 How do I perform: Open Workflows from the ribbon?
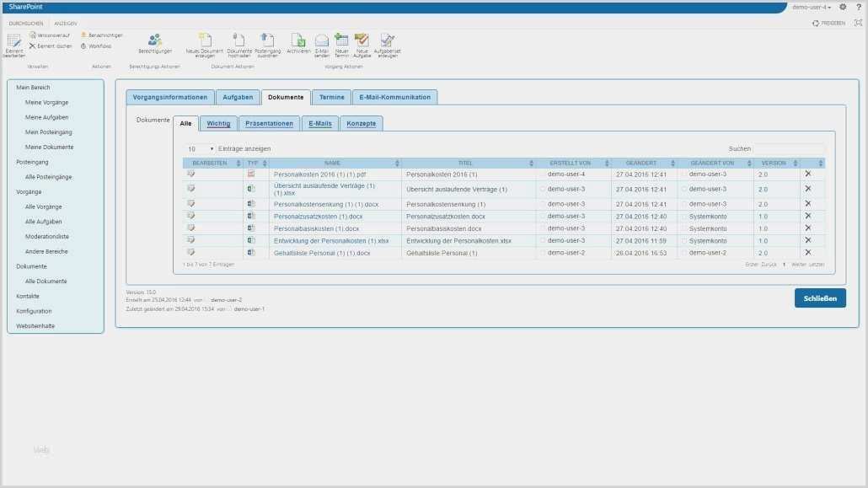(96, 46)
